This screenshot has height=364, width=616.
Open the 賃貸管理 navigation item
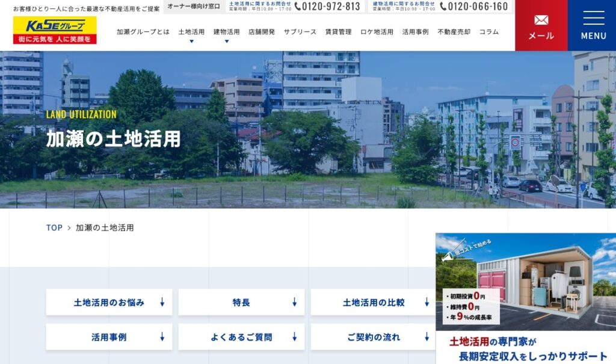tap(338, 32)
